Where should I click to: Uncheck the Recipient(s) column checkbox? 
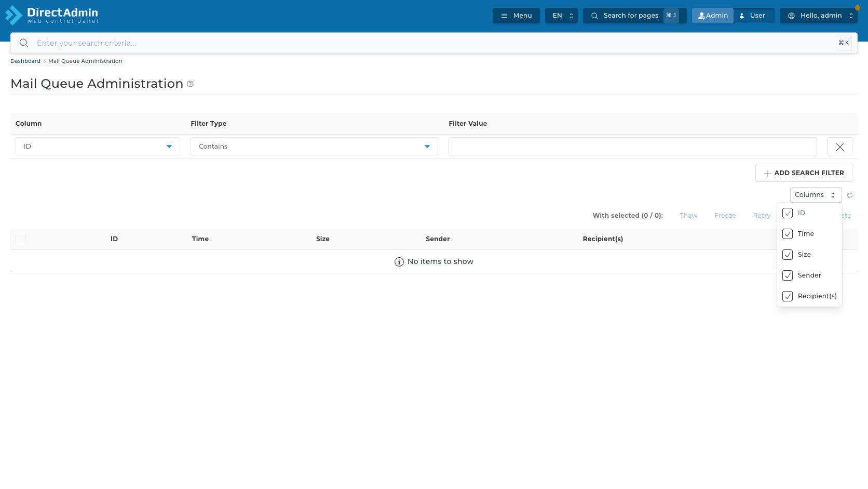tap(788, 296)
